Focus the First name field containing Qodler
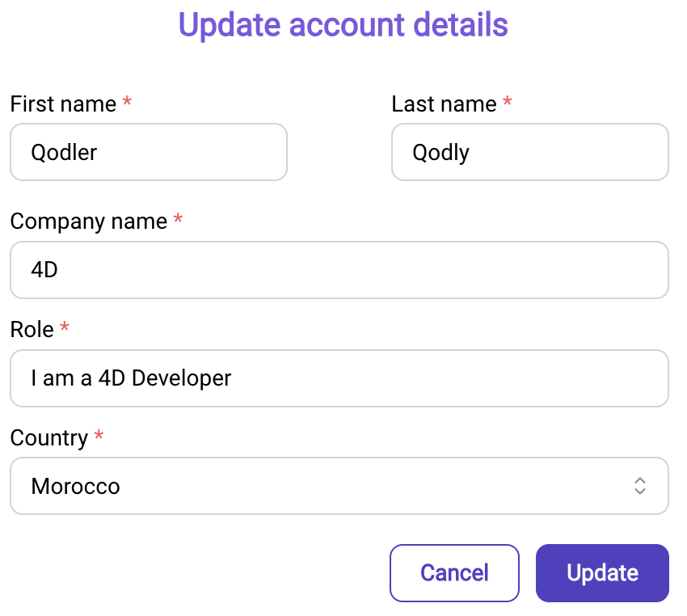This screenshot has width=687, height=616. click(x=149, y=152)
